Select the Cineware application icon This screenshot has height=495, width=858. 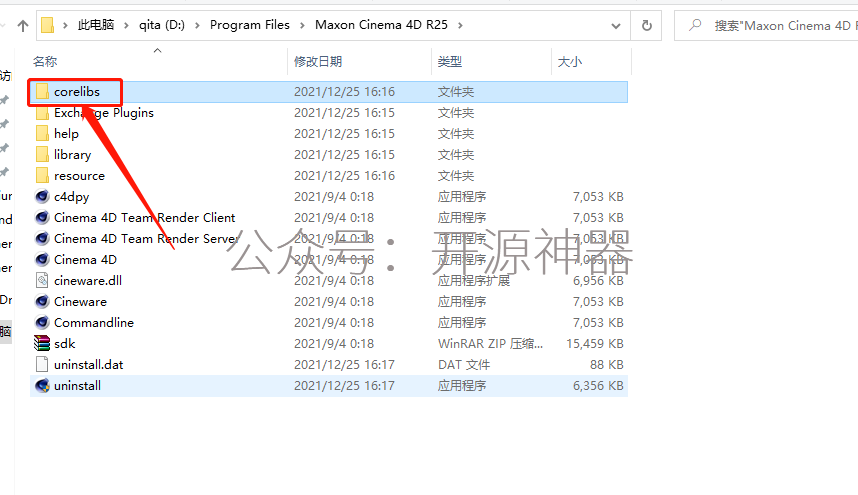[42, 301]
